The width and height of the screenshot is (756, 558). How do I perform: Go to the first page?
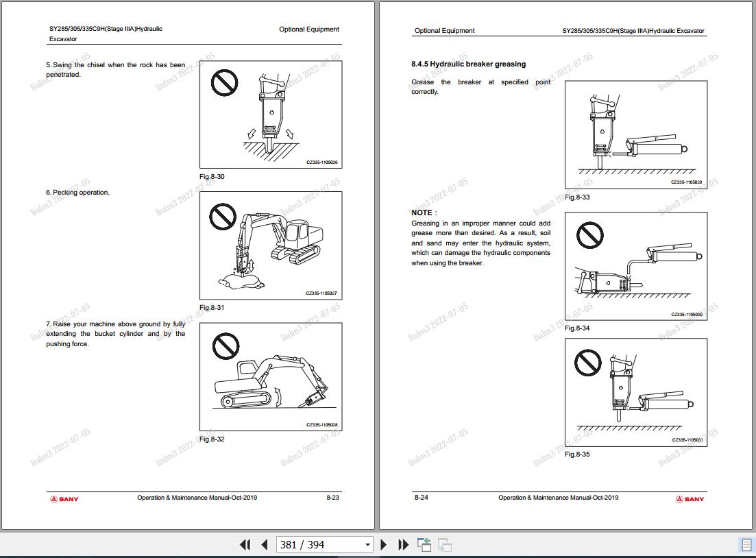click(x=245, y=544)
